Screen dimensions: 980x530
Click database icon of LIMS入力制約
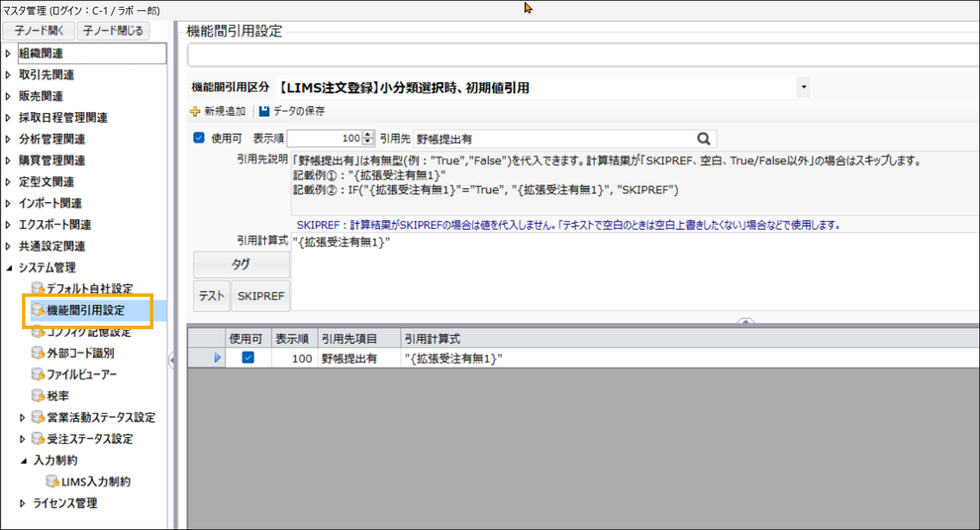pos(52,481)
